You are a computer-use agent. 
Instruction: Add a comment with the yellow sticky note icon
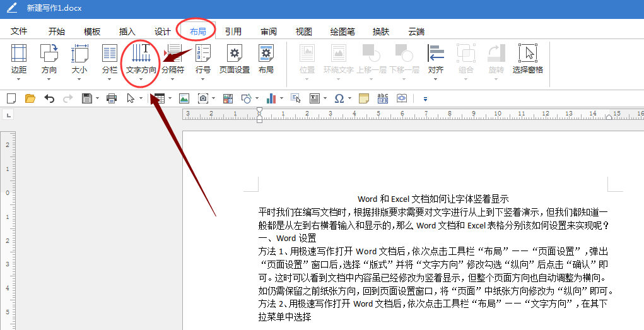pyautogui.click(x=363, y=98)
